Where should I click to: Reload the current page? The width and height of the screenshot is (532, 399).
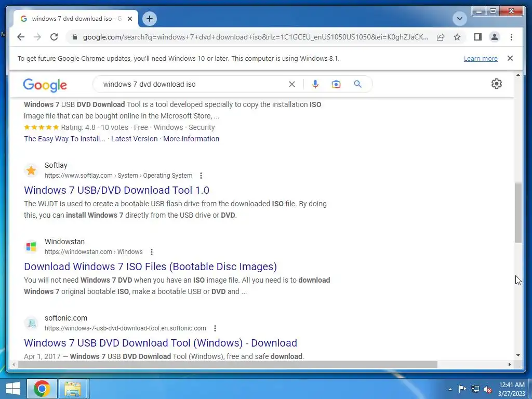tap(54, 37)
